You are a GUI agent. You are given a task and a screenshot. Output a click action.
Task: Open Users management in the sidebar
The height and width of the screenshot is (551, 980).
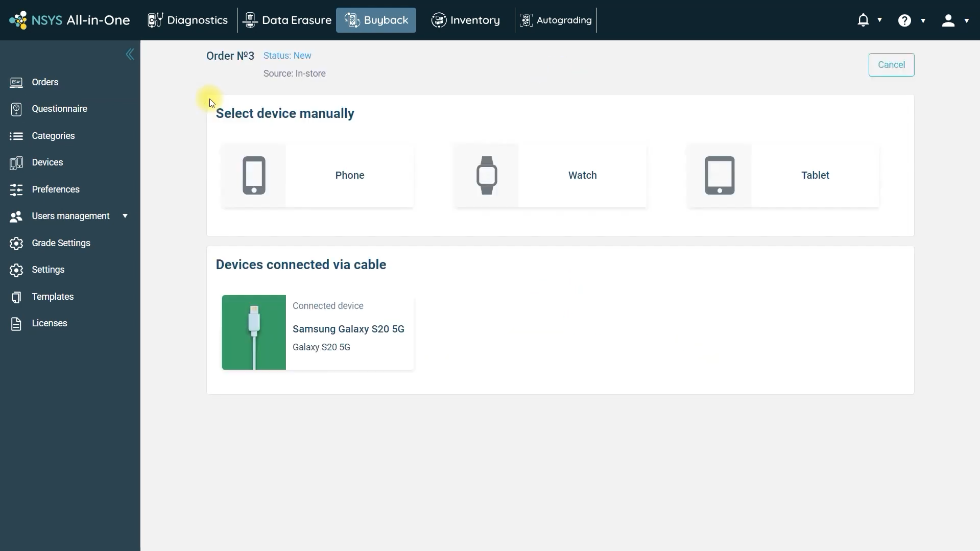tap(70, 216)
